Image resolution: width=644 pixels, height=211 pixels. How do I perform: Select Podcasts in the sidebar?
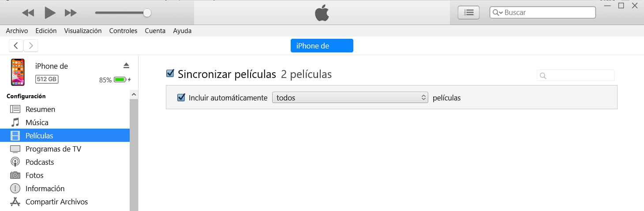click(x=40, y=162)
